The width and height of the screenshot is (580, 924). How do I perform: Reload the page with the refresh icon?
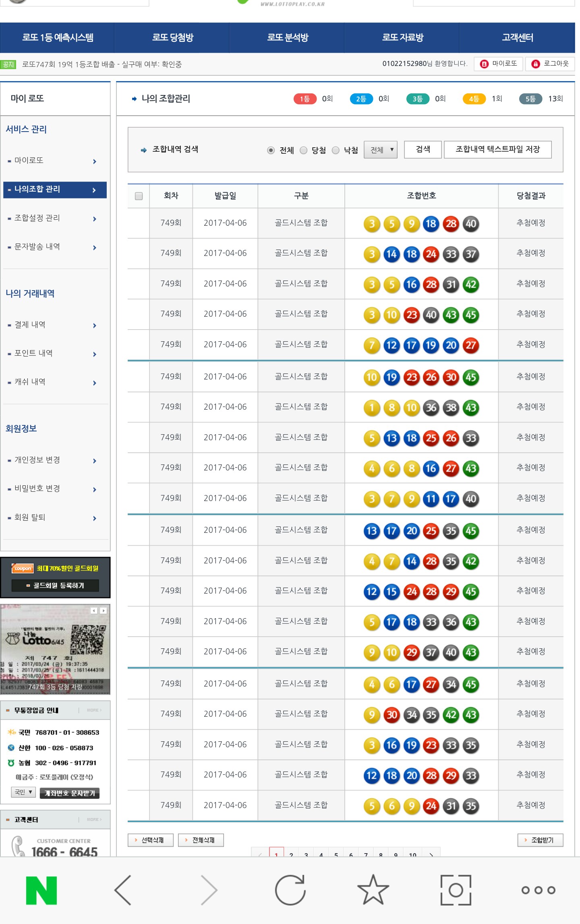click(290, 890)
